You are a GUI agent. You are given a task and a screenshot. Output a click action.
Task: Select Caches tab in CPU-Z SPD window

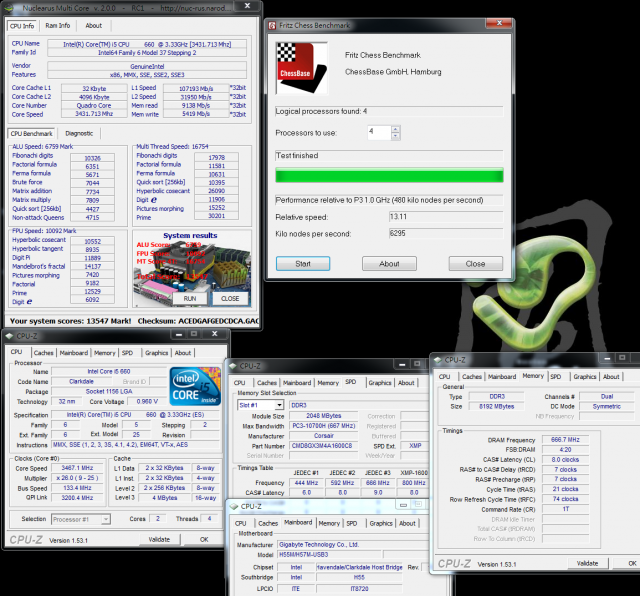point(267,383)
